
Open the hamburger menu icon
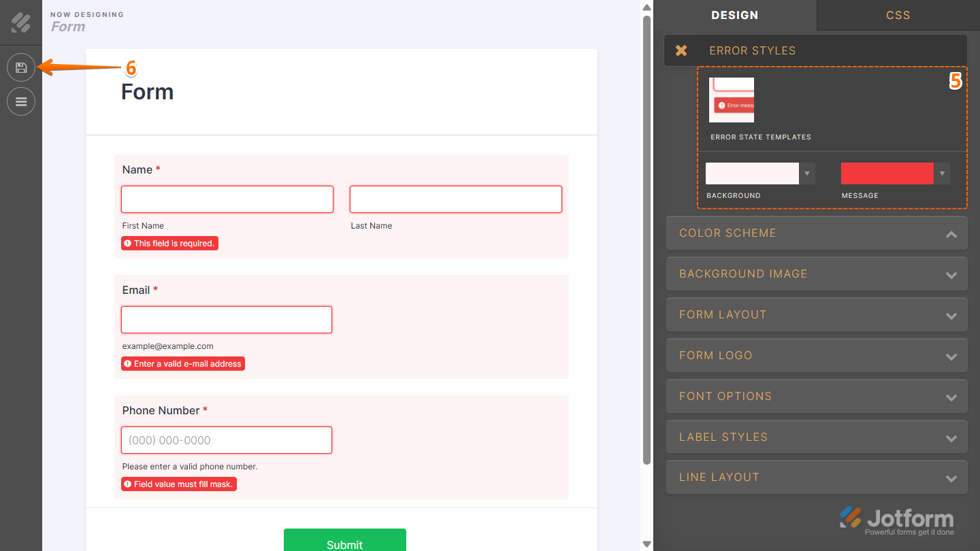click(20, 101)
